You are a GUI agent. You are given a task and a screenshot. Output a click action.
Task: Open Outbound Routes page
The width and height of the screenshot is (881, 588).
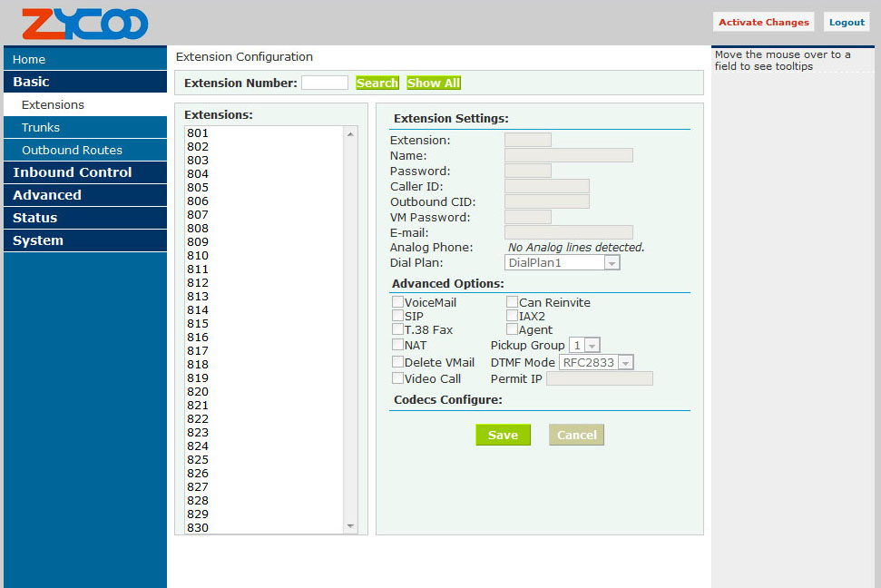point(72,151)
